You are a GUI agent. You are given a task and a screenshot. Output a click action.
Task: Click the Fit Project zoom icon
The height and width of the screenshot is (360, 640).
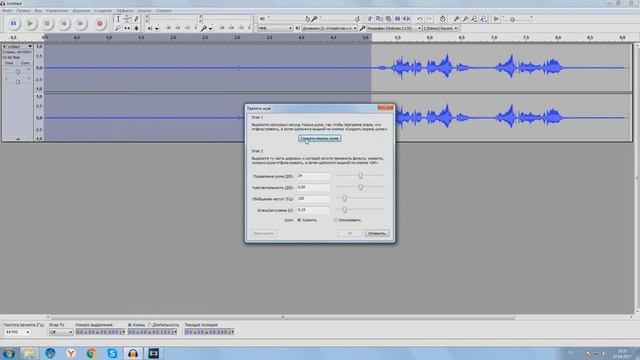pyautogui.click(x=483, y=19)
